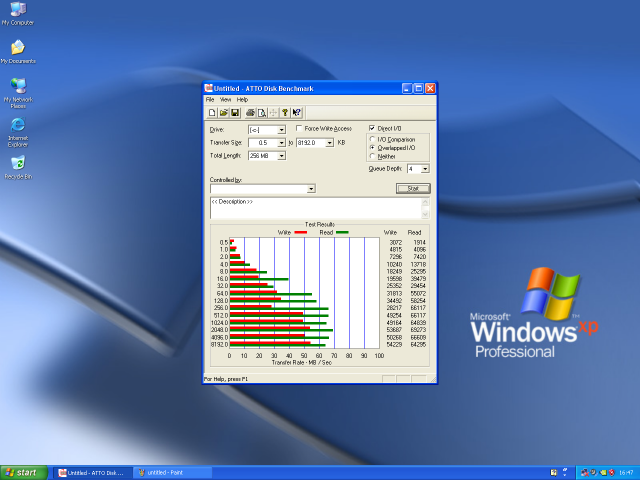Select the Neither radio button
The width and height of the screenshot is (640, 480).
pyautogui.click(x=372, y=156)
